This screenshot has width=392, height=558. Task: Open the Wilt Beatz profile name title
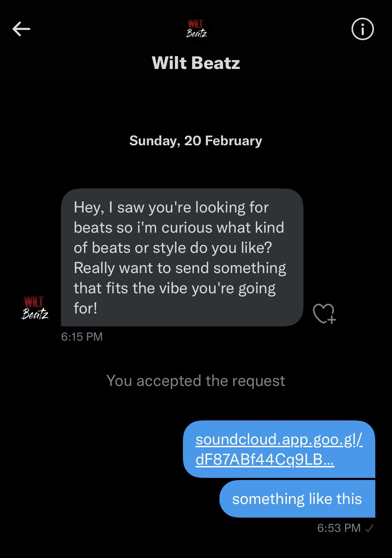[196, 63]
